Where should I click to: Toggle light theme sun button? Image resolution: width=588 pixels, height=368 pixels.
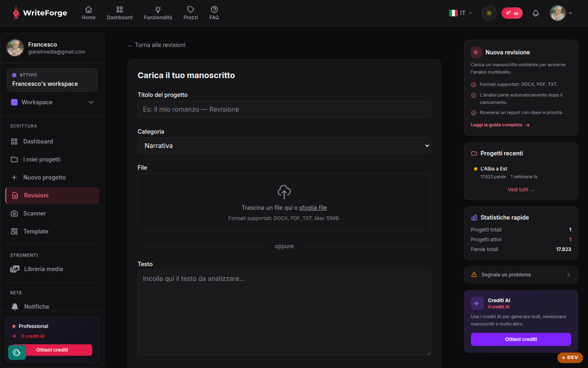point(489,13)
